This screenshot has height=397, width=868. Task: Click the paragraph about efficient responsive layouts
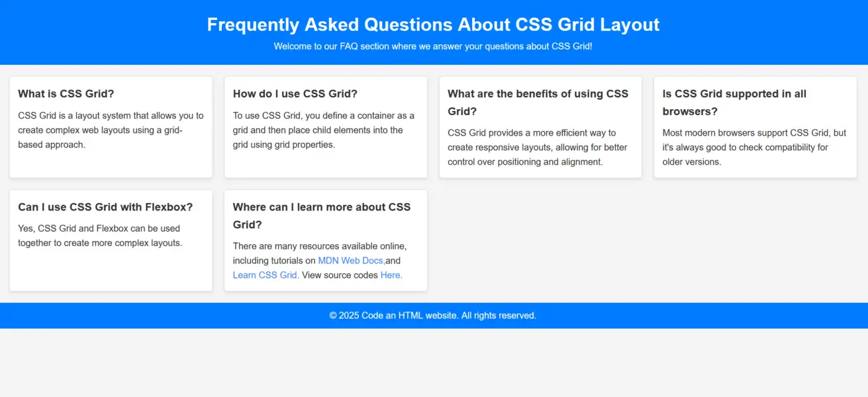(538, 148)
